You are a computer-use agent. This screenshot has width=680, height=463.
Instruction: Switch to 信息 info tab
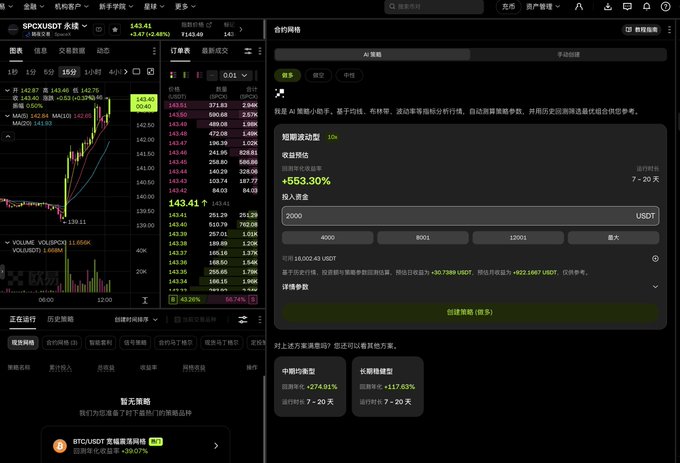tap(40, 51)
